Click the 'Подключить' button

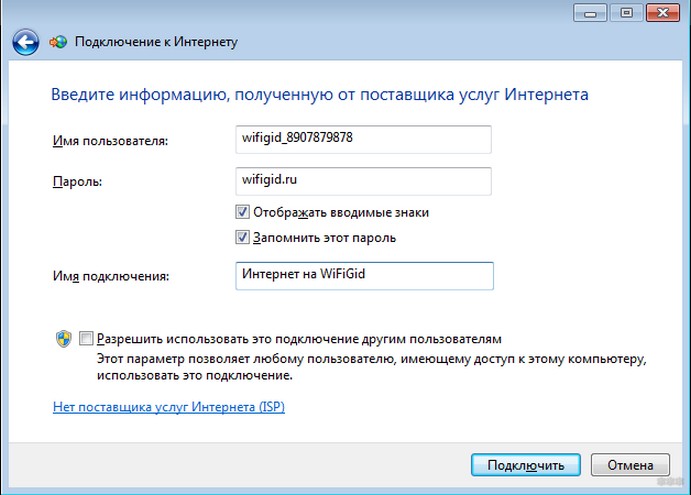pos(526,465)
